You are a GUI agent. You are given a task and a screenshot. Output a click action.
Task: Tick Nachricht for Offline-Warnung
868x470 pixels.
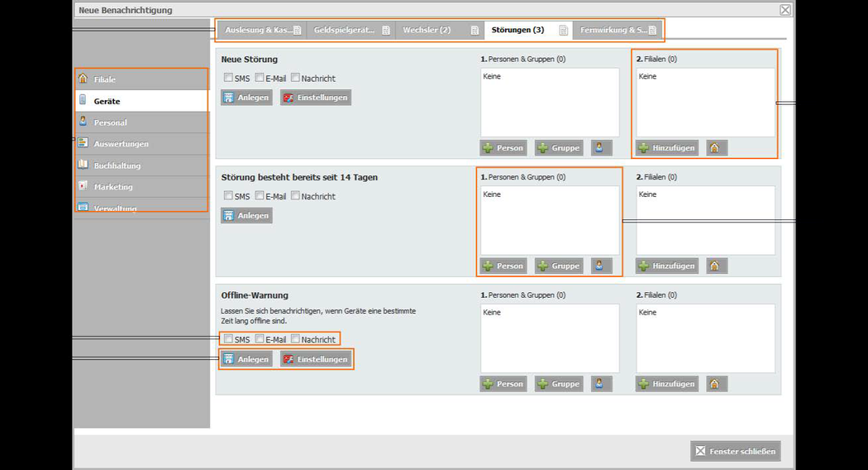click(295, 338)
